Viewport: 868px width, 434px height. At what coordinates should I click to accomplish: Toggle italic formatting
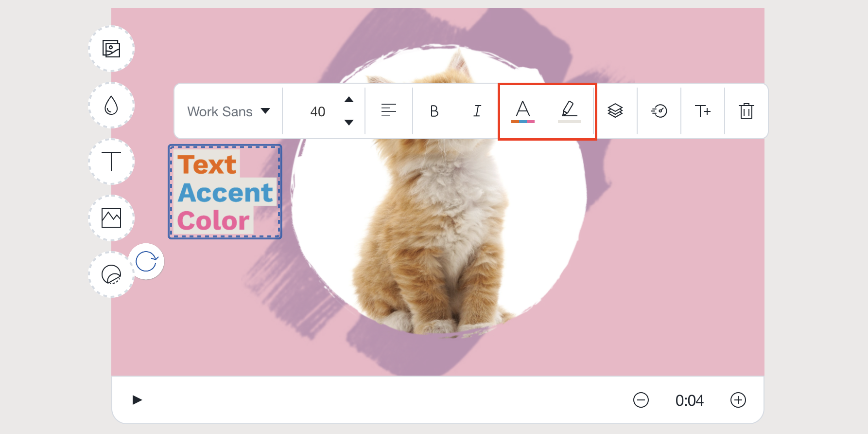(477, 111)
